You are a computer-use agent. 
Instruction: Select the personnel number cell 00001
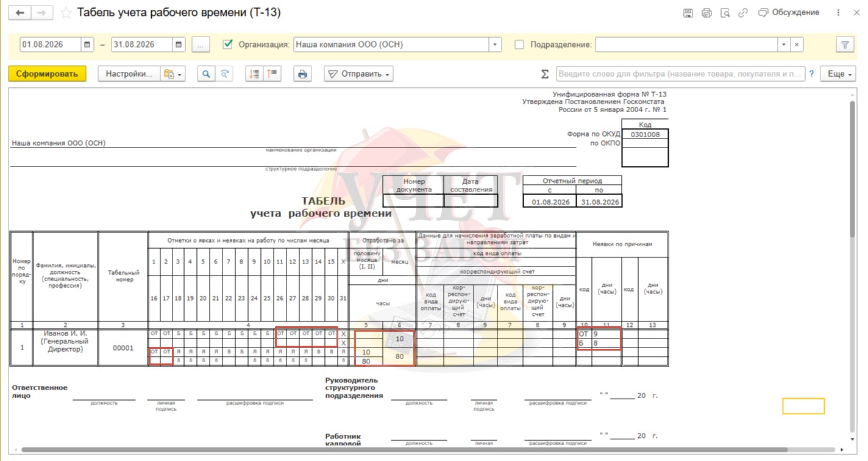pos(123,348)
